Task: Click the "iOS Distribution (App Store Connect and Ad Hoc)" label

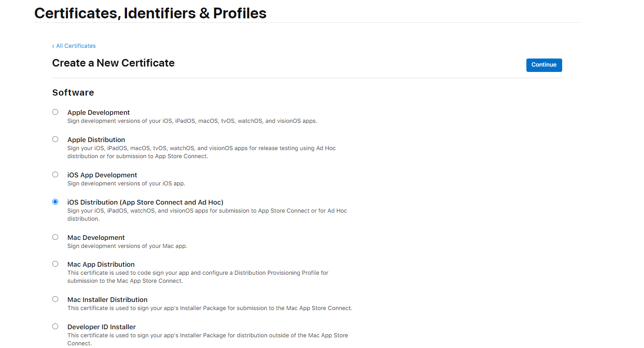Action: click(145, 202)
